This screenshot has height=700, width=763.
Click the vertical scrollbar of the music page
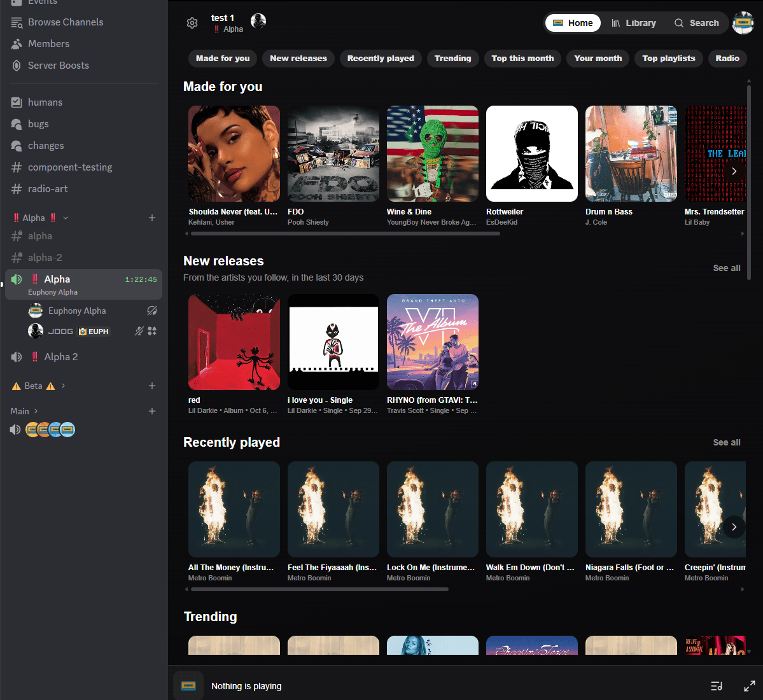(x=749, y=183)
